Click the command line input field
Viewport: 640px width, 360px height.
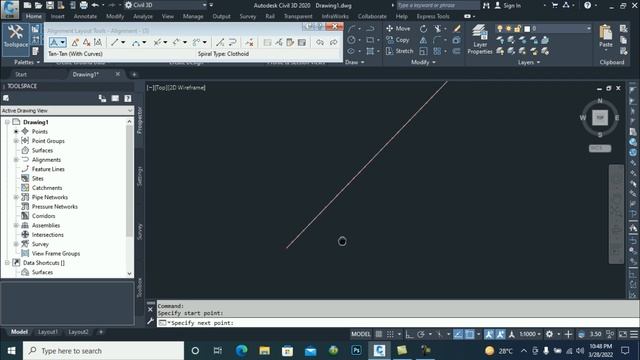point(398,323)
